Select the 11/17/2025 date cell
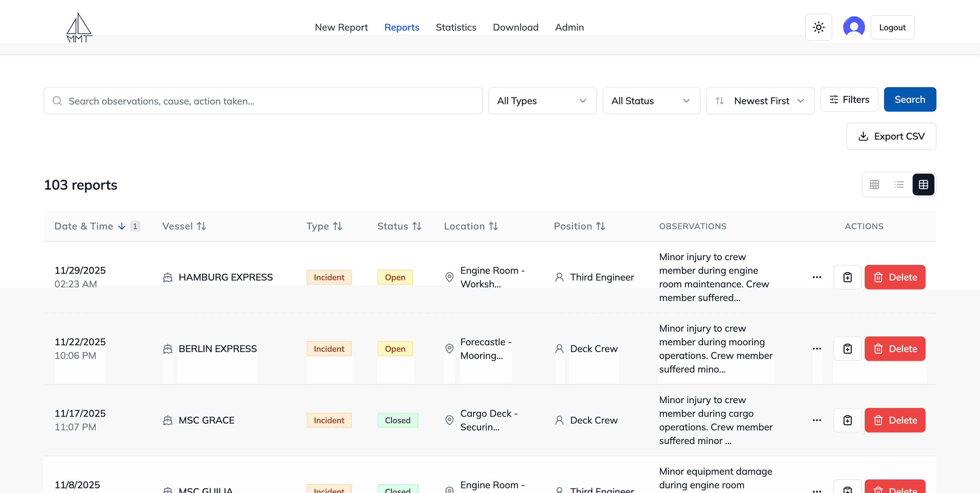This screenshot has height=493, width=980. pyautogui.click(x=80, y=420)
